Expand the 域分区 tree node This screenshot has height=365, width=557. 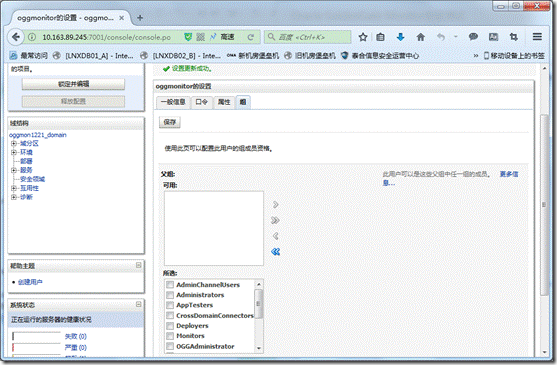(x=13, y=143)
